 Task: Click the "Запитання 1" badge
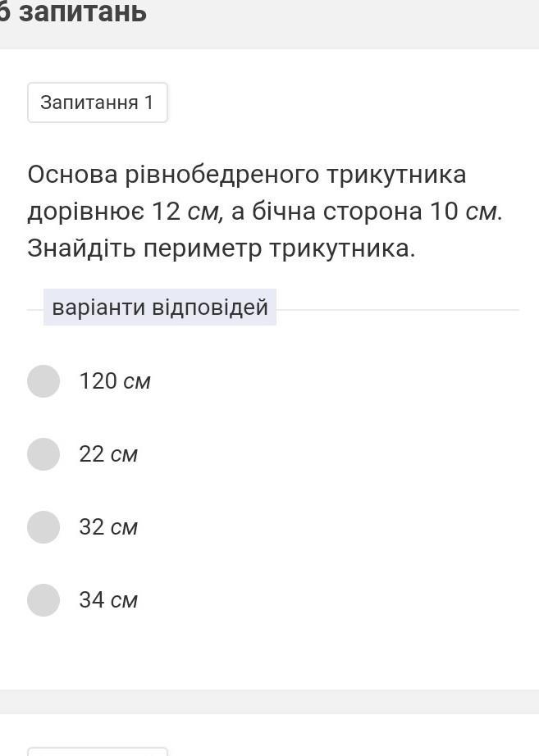97,102
